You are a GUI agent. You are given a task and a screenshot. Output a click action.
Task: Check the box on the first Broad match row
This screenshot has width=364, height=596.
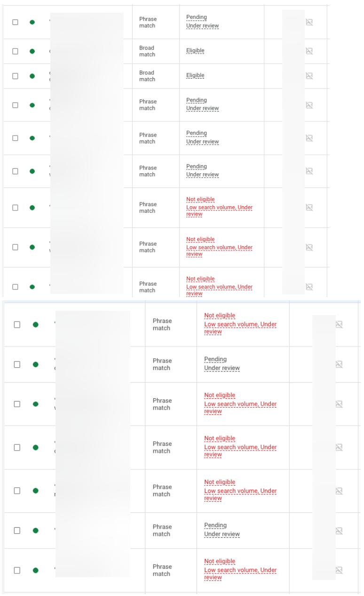15,51
